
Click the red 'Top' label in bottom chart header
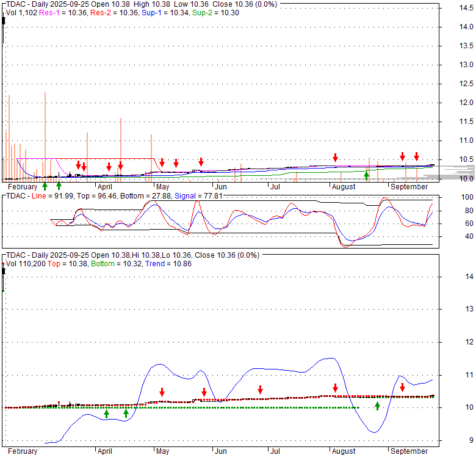pyautogui.click(x=54, y=264)
